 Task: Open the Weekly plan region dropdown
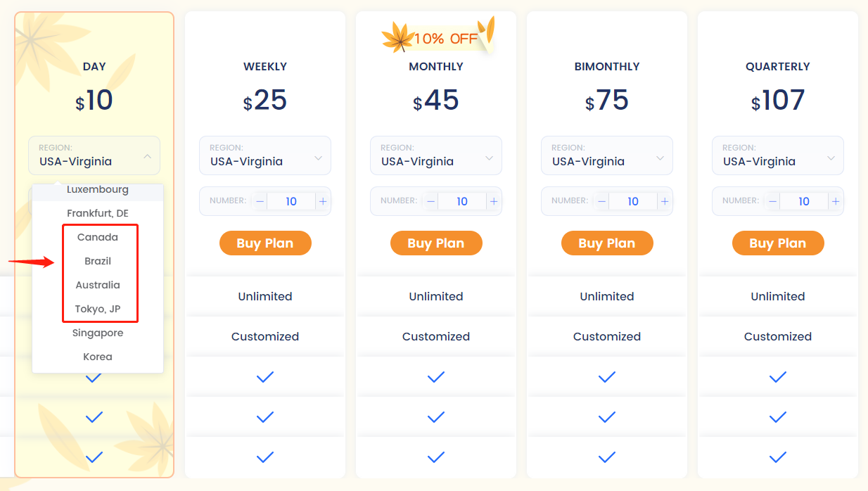click(x=265, y=155)
